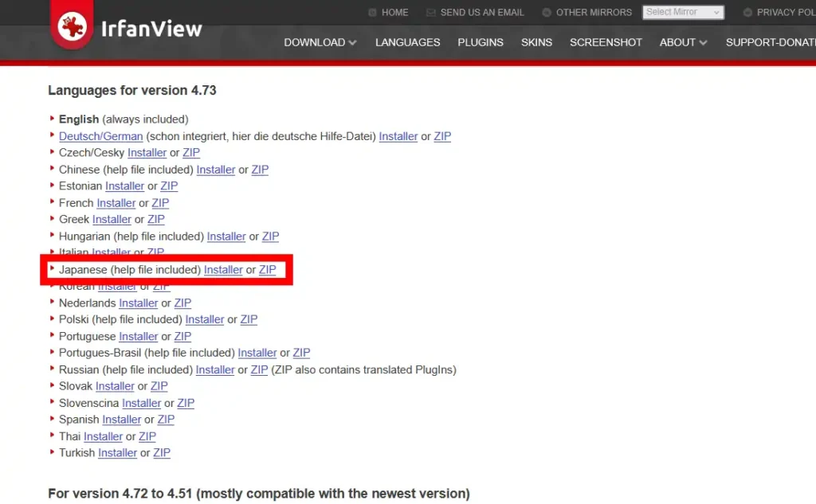This screenshot has width=816, height=504.
Task: Open the PLUGINS navigation item
Action: [481, 42]
